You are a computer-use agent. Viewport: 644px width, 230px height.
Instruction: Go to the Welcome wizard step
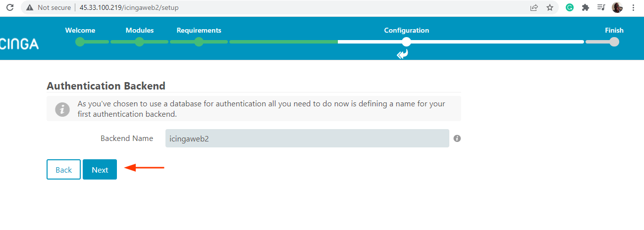click(x=80, y=42)
